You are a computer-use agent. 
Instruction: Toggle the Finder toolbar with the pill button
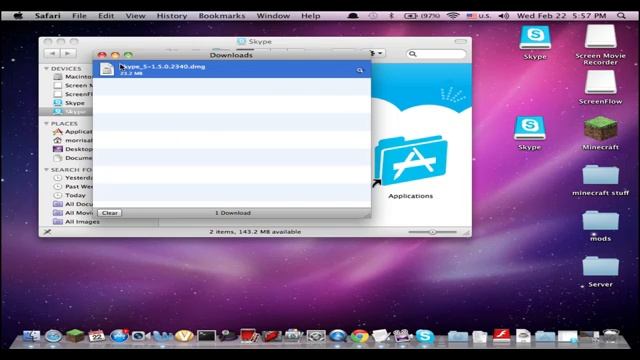tap(460, 41)
